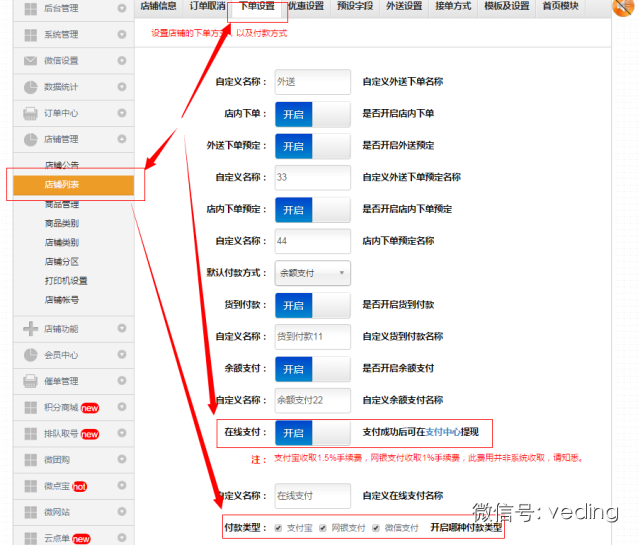Click the 系统管理 grid icon
The height and width of the screenshot is (545, 640).
(31, 35)
